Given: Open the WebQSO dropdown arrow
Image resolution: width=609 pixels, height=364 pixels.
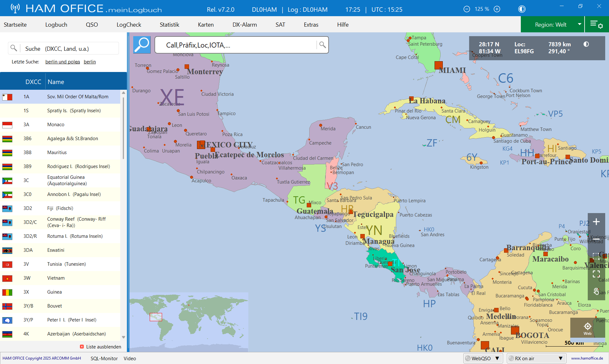Looking at the screenshot, I should click(497, 358).
